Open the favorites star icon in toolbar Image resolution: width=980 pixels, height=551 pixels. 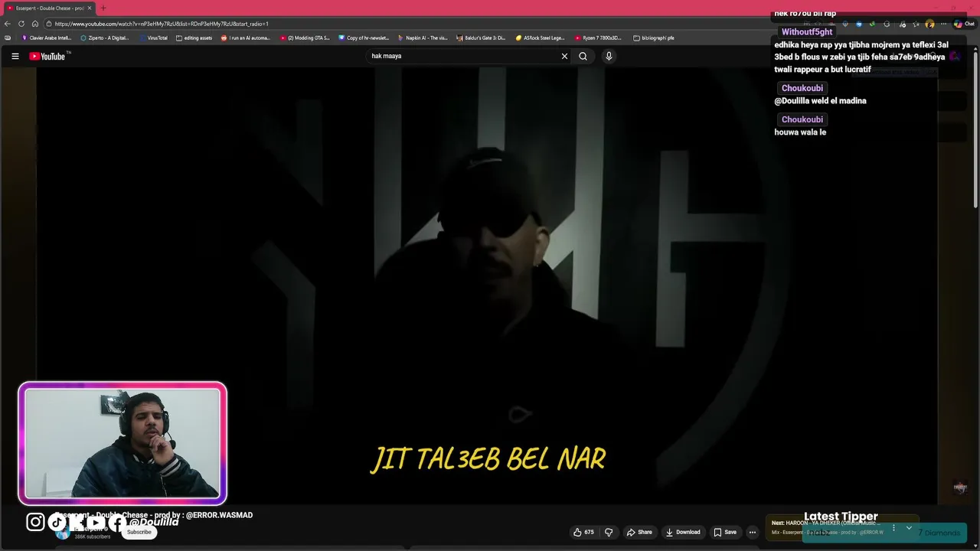tap(916, 24)
